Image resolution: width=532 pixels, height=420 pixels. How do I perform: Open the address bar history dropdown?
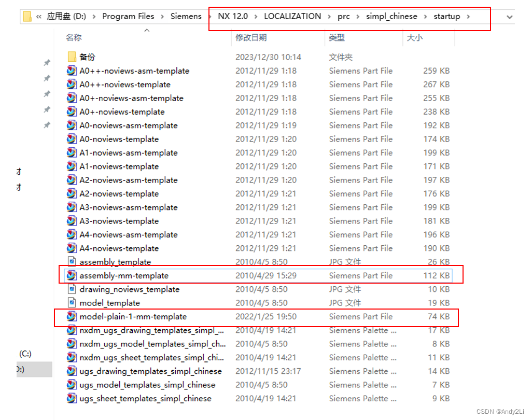(509, 17)
